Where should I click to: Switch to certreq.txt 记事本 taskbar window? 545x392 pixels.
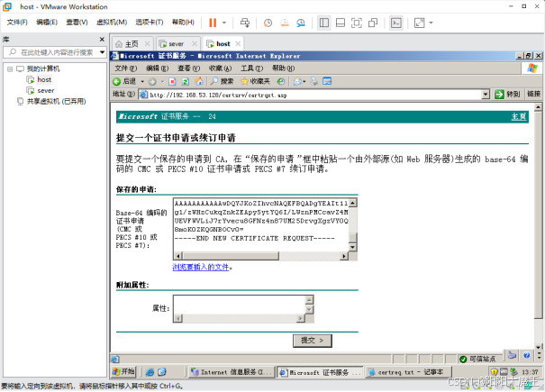[408, 372]
